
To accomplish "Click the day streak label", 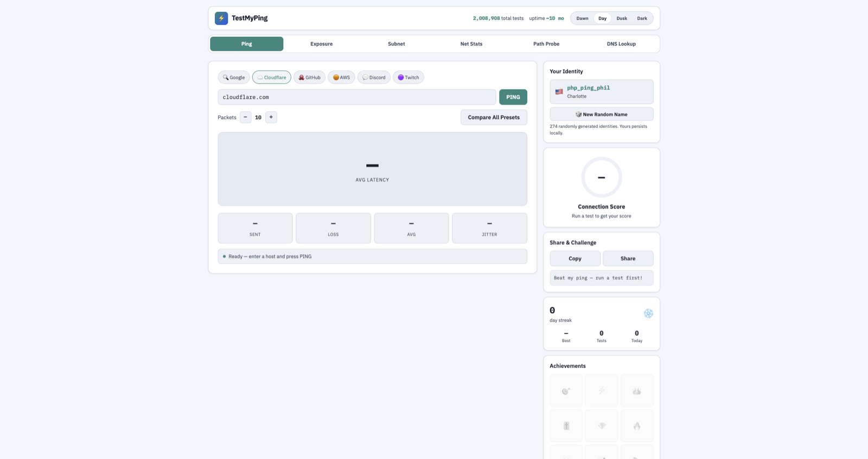I will [x=560, y=320].
